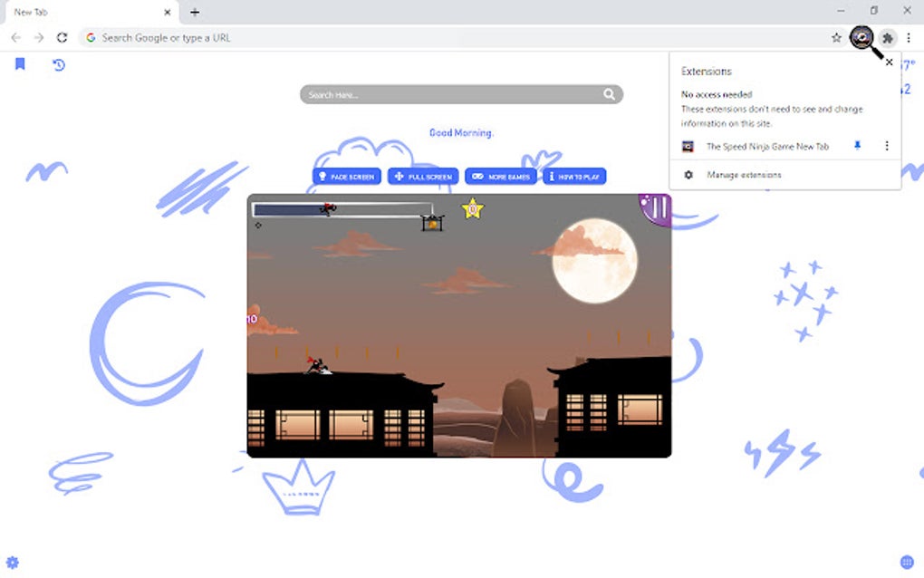Click the Speed Ninja Game extension icon
Viewport: 924px width, 578px height.
coord(860,37)
